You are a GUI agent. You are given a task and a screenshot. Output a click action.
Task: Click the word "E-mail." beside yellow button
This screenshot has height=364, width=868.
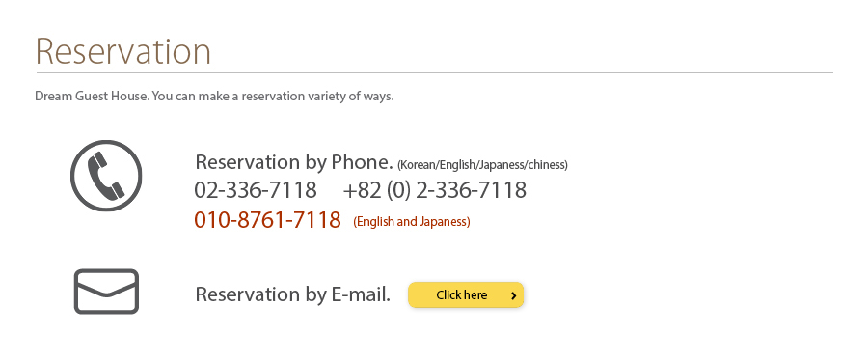361,294
